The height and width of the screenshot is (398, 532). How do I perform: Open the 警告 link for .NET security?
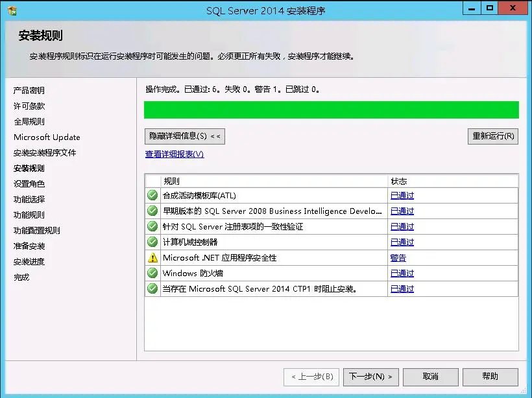pos(398,258)
